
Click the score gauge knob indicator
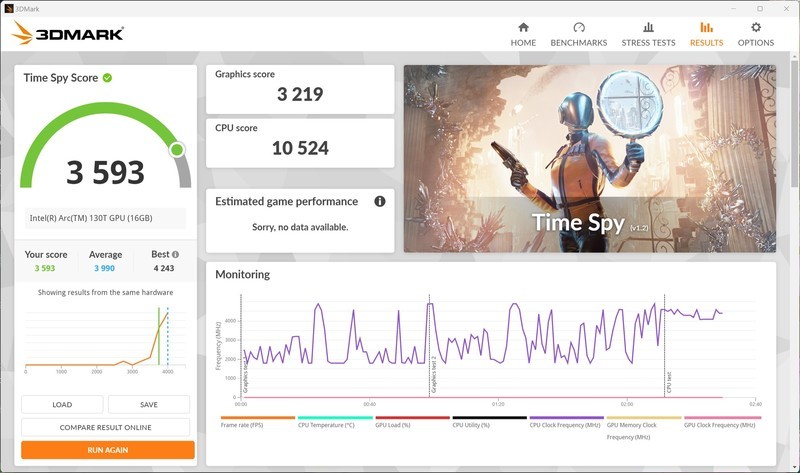tap(177, 150)
